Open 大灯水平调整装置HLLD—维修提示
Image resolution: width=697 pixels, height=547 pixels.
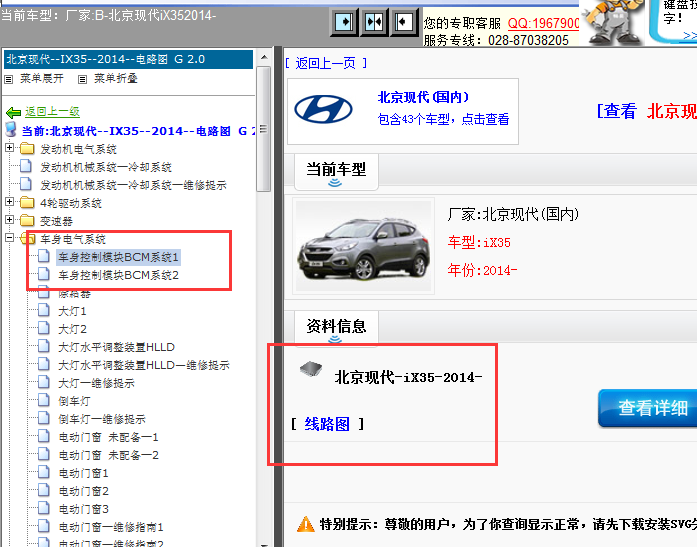point(144,365)
